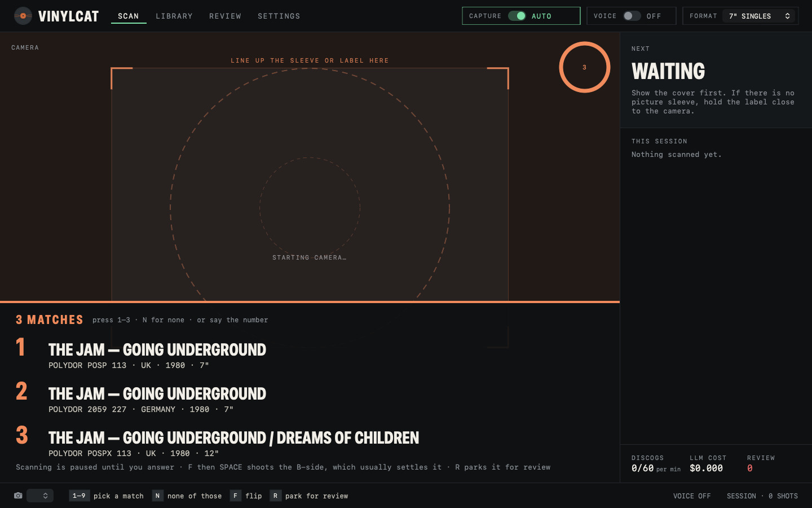This screenshot has height=508, width=812.
Task: Click the camera icon in the bottom bar
Action: click(x=18, y=496)
